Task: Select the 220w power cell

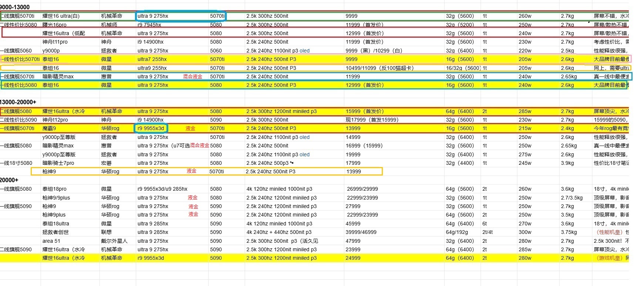Action: pos(525,51)
